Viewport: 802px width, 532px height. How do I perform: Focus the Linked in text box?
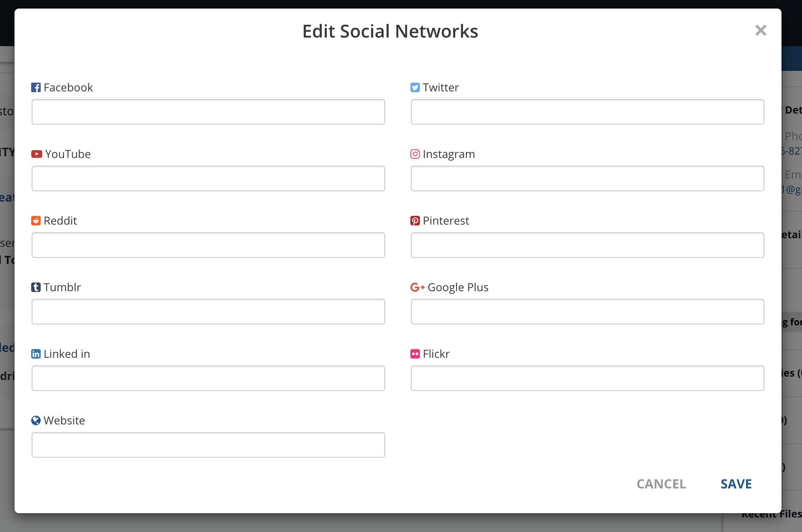click(208, 378)
